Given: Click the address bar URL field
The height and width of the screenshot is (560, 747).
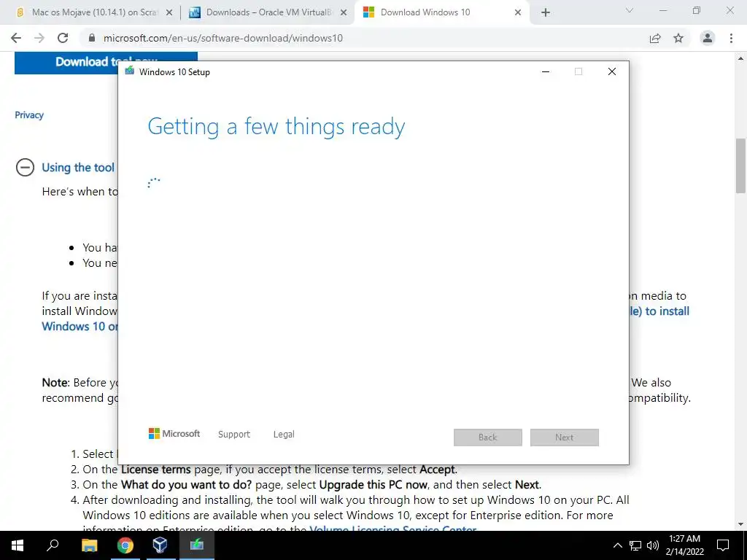Looking at the screenshot, I should point(362,38).
